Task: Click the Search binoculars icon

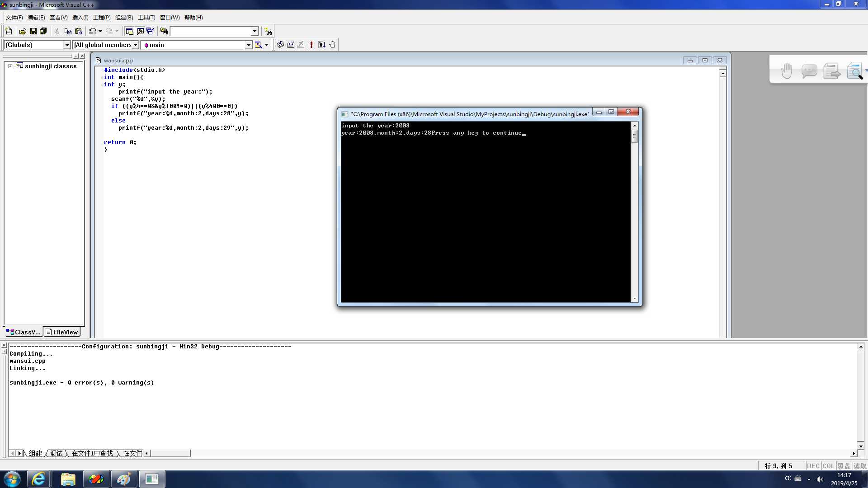Action: pos(269,31)
